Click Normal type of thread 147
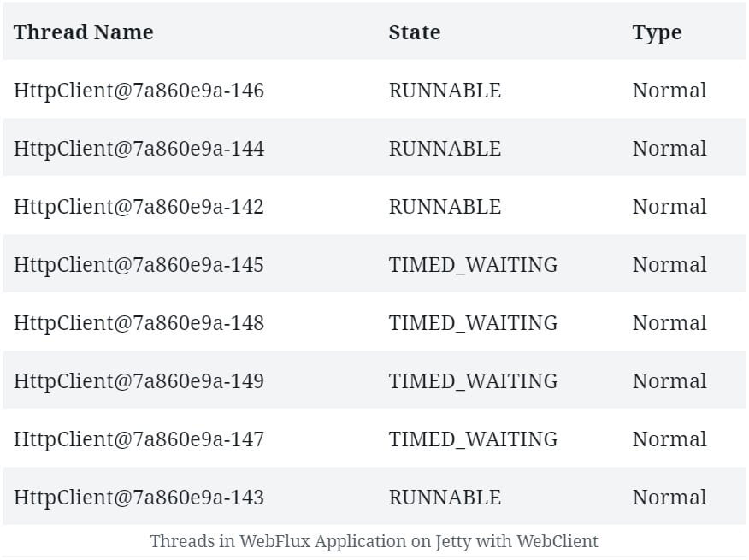 669,439
